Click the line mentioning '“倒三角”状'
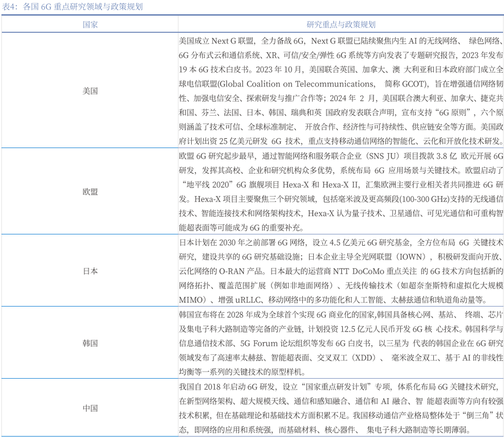The image size is (504, 437). click(x=341, y=416)
